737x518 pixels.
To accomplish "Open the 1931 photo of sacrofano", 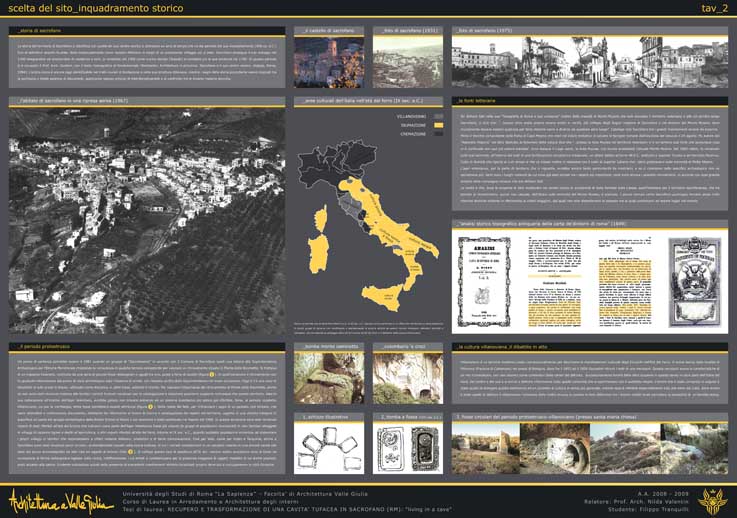I will (x=408, y=63).
